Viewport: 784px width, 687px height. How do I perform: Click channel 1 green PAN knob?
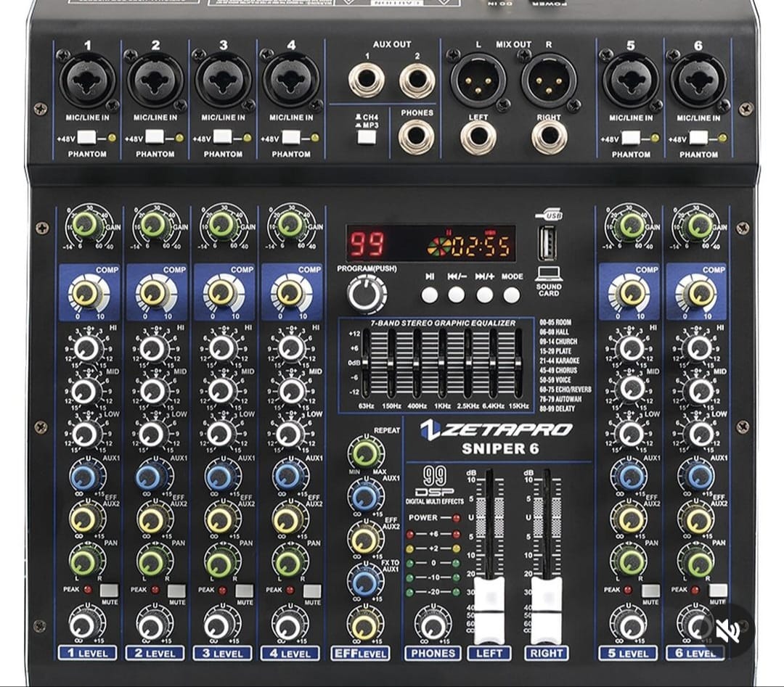pos(84,563)
